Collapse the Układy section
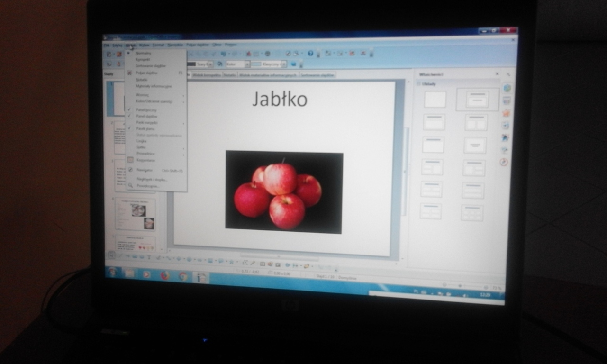The height and width of the screenshot is (364, 607). coord(418,84)
